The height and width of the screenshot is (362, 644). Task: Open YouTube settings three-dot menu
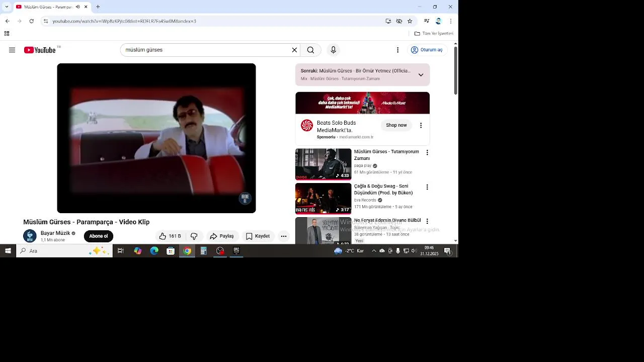(x=397, y=50)
